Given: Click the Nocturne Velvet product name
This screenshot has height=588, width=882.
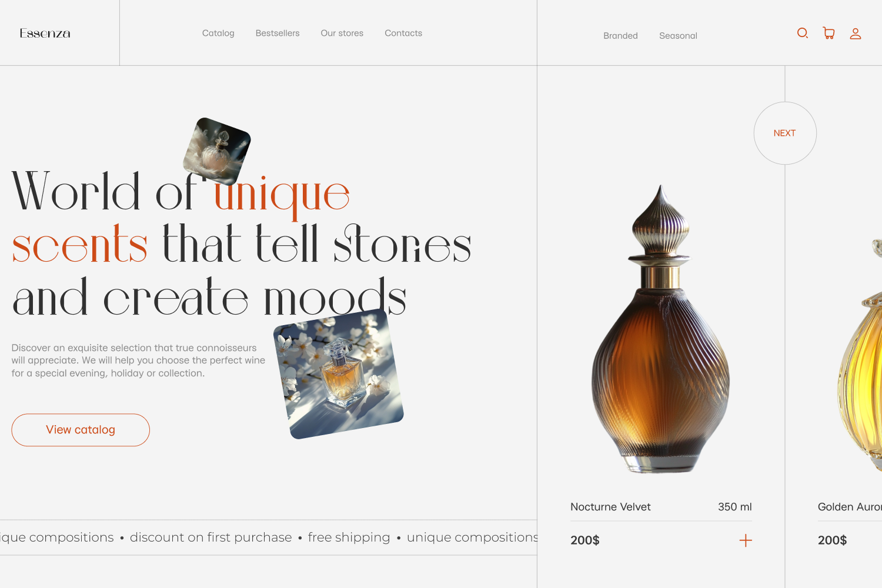Looking at the screenshot, I should pos(610,507).
